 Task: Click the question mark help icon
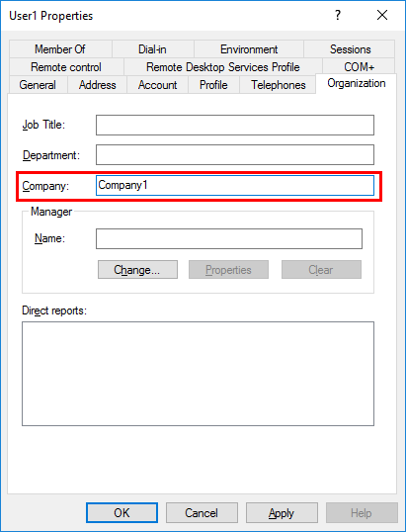(338, 15)
